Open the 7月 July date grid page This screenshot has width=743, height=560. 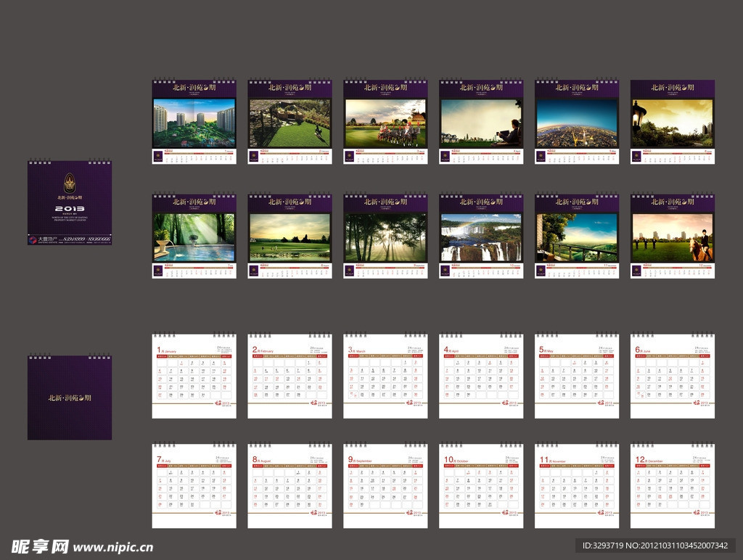(x=194, y=486)
